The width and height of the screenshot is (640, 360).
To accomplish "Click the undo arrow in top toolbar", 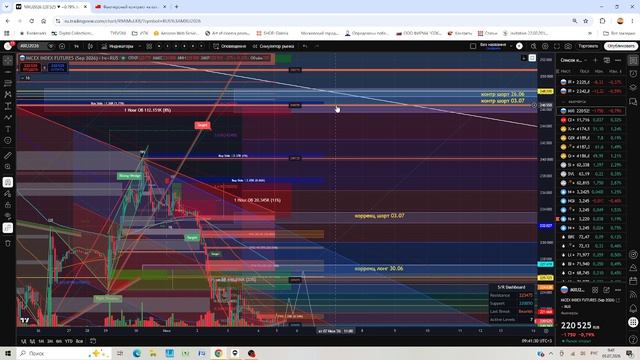I will tap(305, 46).
